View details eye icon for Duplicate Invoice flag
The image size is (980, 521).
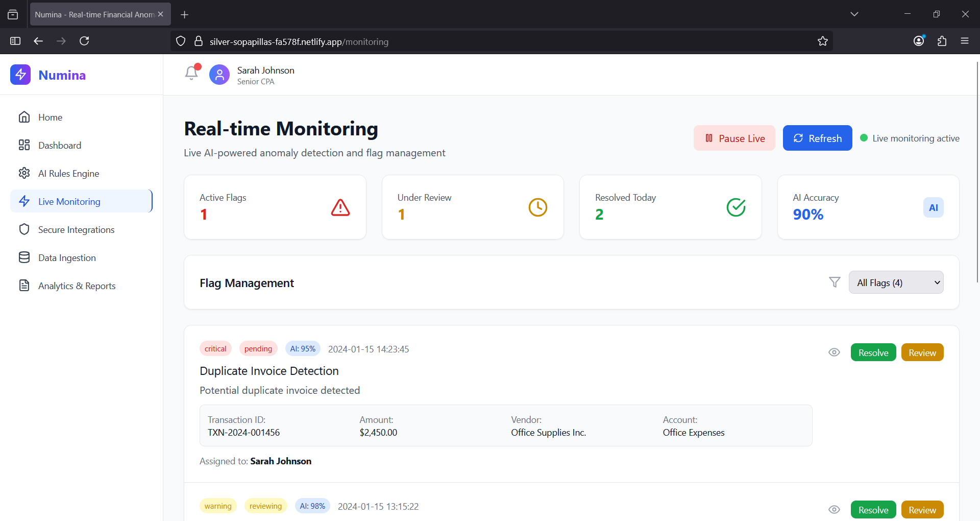coord(834,352)
